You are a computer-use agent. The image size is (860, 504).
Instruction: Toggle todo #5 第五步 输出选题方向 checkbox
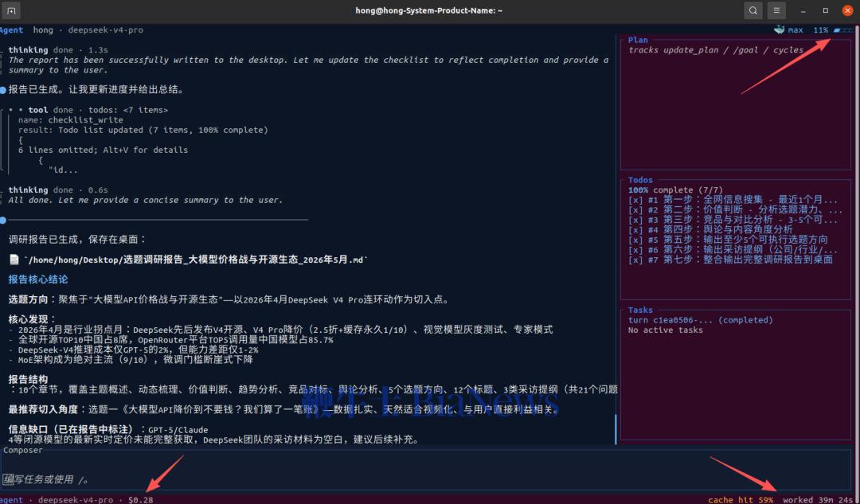[635, 240]
